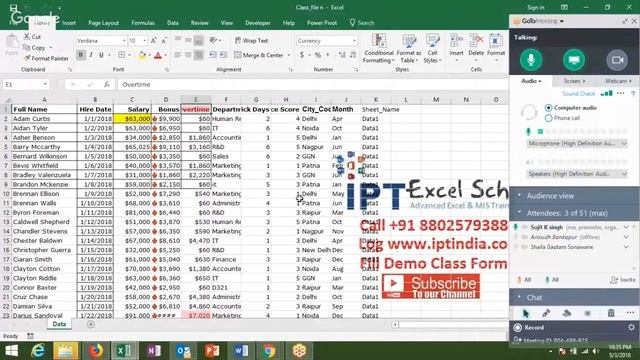Open Conditional Formatting menu
This screenshot has width=640, height=360.
click(379, 49)
